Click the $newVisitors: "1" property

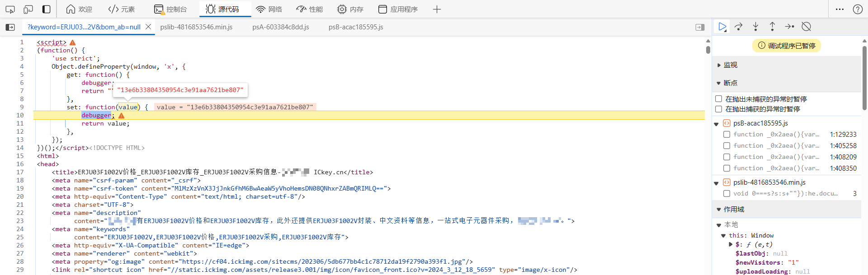[x=767, y=263]
